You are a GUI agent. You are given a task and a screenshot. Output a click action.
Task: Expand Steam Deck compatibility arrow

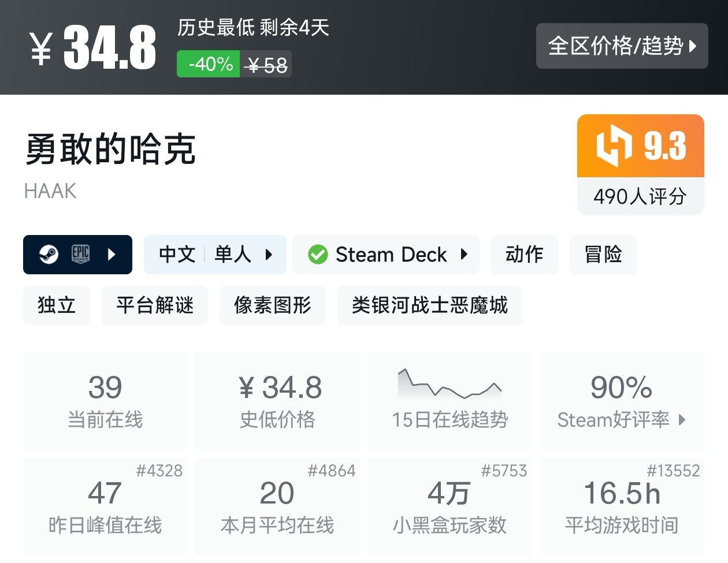tap(464, 254)
